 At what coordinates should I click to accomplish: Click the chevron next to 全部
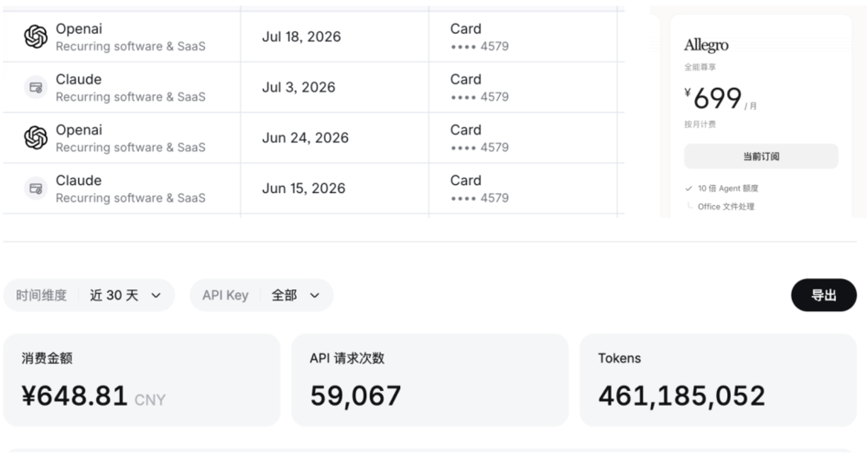(x=314, y=295)
